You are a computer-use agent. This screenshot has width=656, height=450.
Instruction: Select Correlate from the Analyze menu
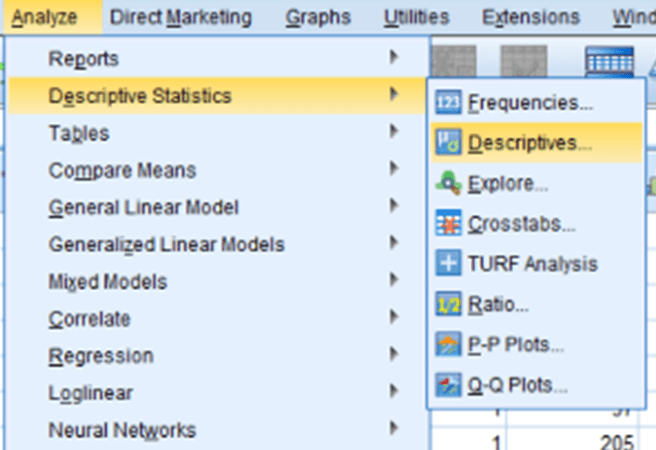(90, 319)
